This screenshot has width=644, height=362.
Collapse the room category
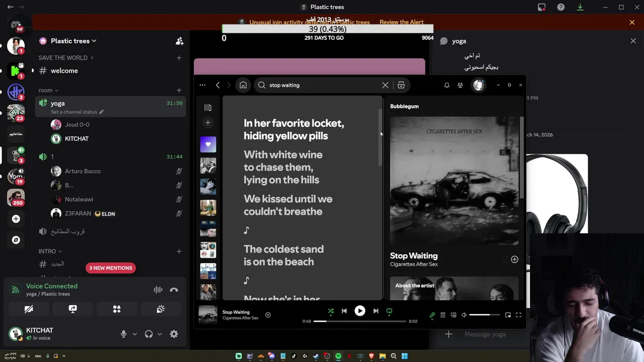pos(48,90)
